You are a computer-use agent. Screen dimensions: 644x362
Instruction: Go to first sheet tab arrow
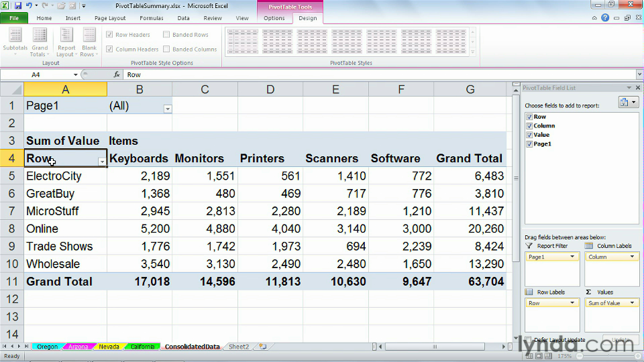click(x=5, y=347)
